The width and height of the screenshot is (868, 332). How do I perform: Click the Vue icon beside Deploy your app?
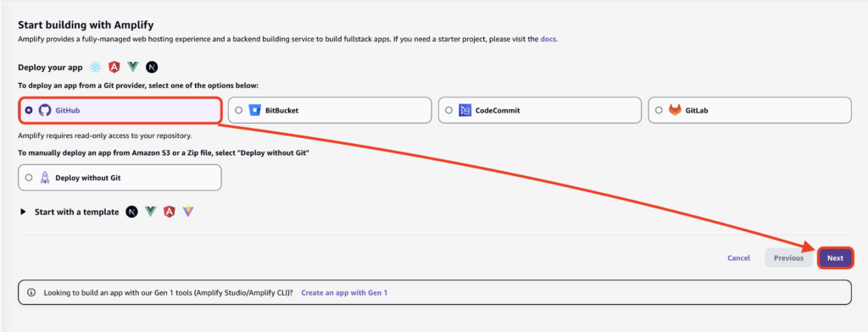click(x=132, y=68)
